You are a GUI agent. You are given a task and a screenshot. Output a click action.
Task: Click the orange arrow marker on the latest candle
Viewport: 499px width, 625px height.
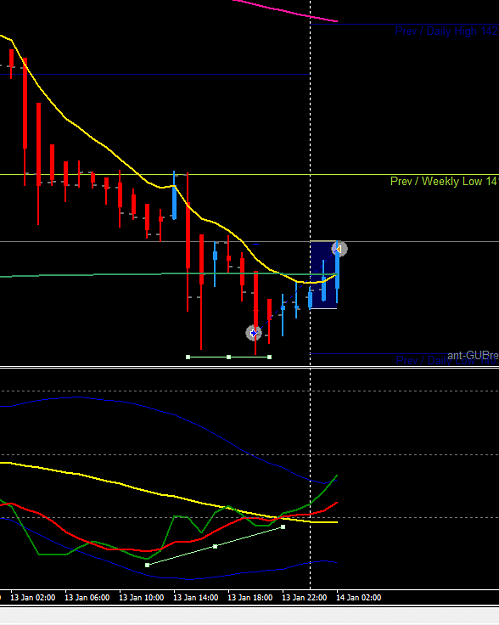[x=339, y=249]
